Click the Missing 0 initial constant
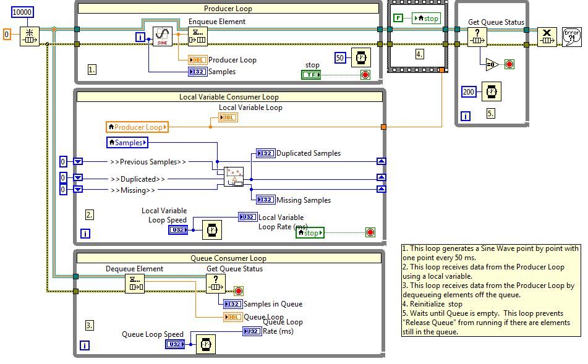This screenshot has width=588, height=364. tap(63, 189)
